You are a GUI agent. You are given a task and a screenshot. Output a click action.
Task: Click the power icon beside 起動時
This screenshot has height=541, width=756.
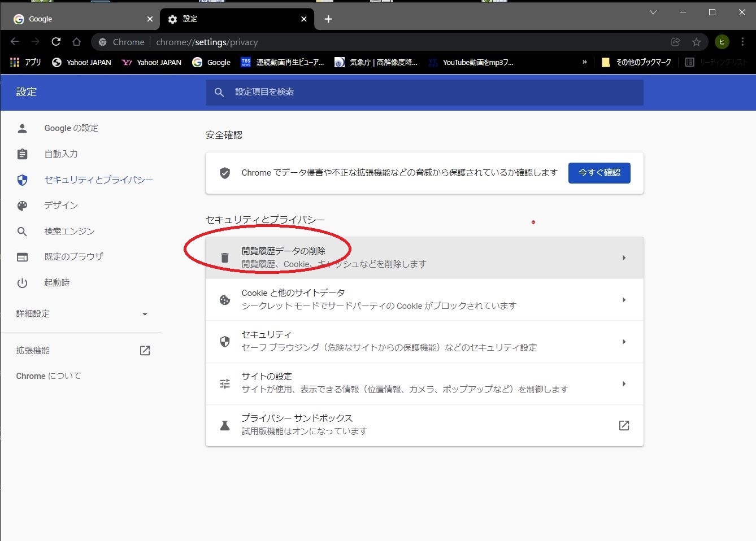[x=22, y=283]
